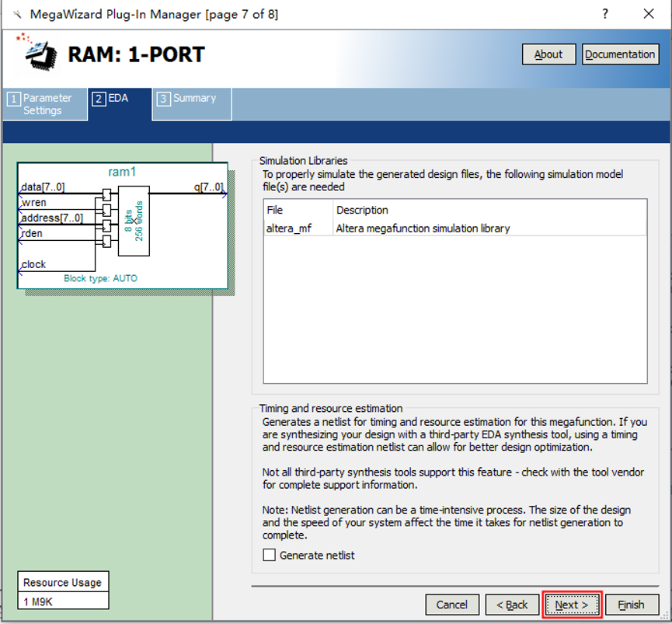Image resolution: width=672 pixels, height=624 pixels.
Task: Click Finish to complete the wizard
Action: pos(632,605)
